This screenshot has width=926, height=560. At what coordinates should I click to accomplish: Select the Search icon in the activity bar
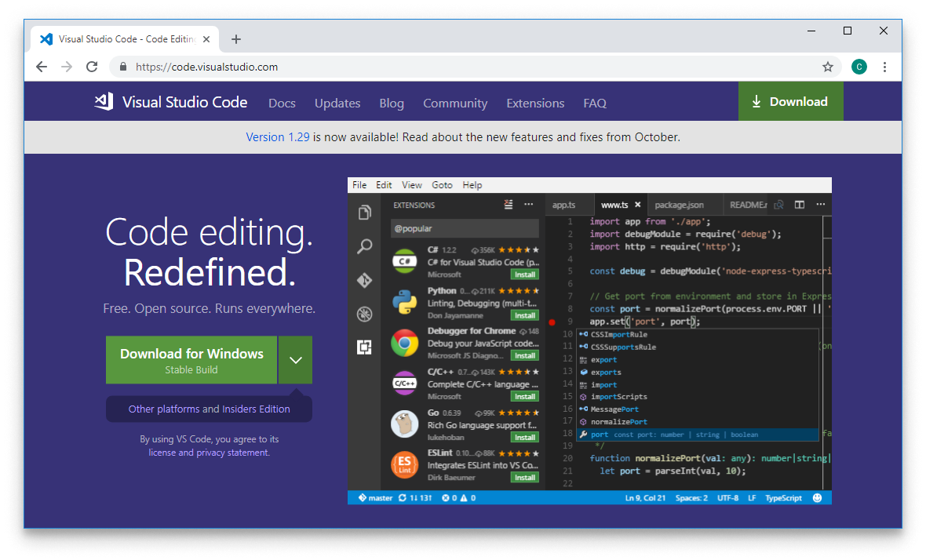[363, 246]
